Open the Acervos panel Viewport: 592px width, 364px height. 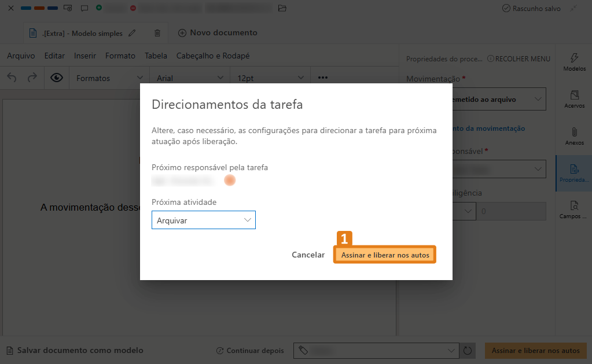pyautogui.click(x=573, y=98)
